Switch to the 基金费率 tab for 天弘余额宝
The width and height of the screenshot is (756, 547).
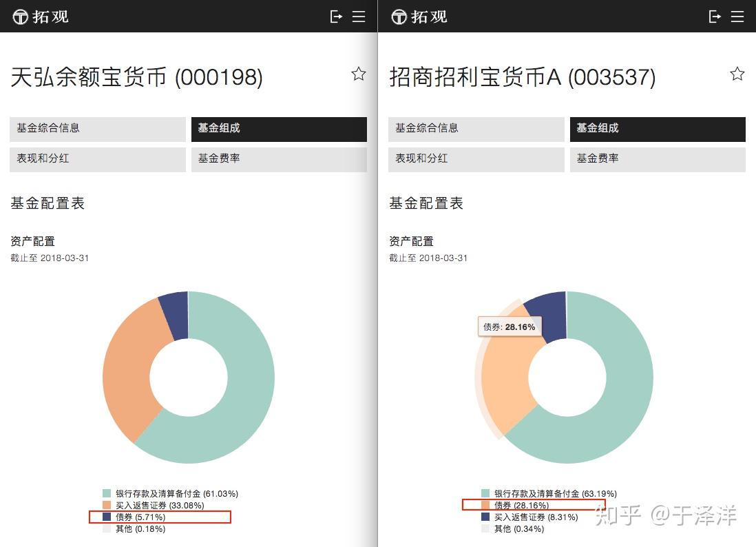[x=279, y=159]
